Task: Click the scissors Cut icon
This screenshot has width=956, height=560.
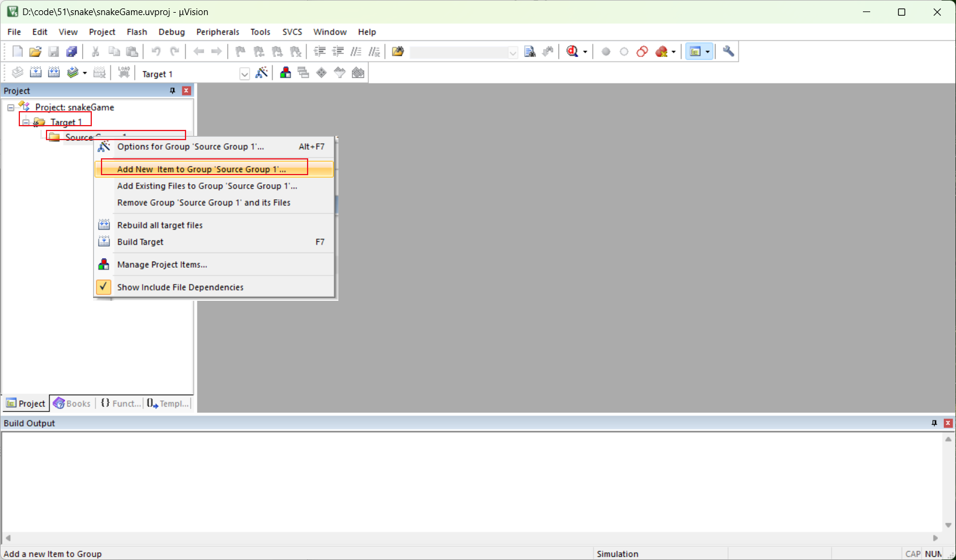Action: click(x=95, y=52)
